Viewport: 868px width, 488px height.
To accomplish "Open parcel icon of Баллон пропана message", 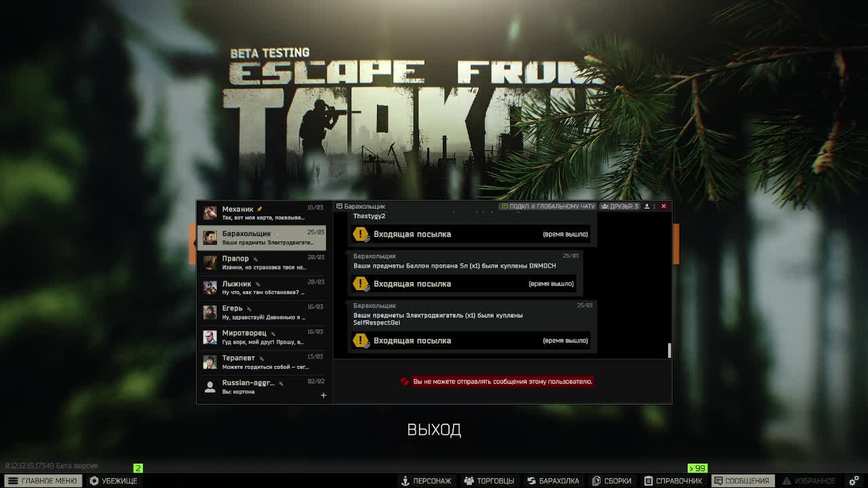I will tap(361, 284).
